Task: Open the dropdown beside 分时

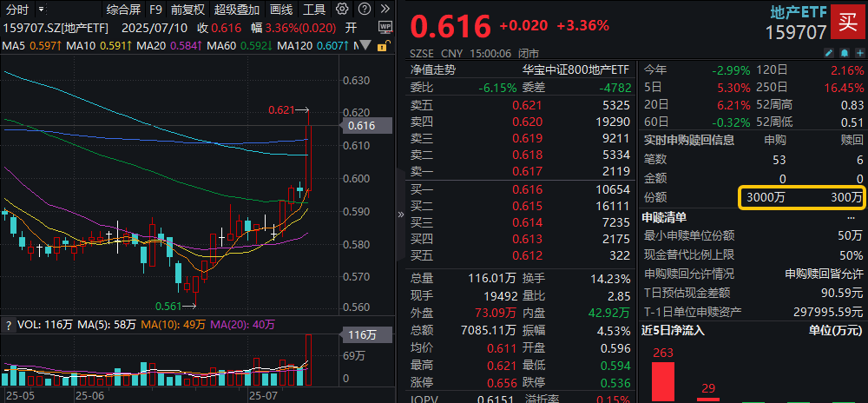Action: coord(41,10)
